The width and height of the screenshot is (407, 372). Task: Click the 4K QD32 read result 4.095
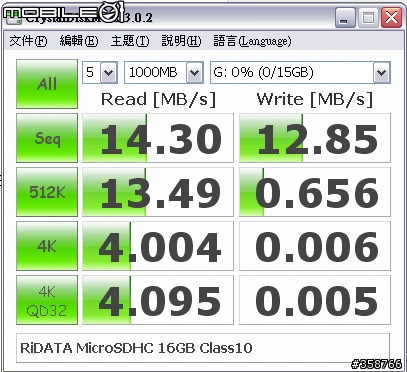(158, 300)
